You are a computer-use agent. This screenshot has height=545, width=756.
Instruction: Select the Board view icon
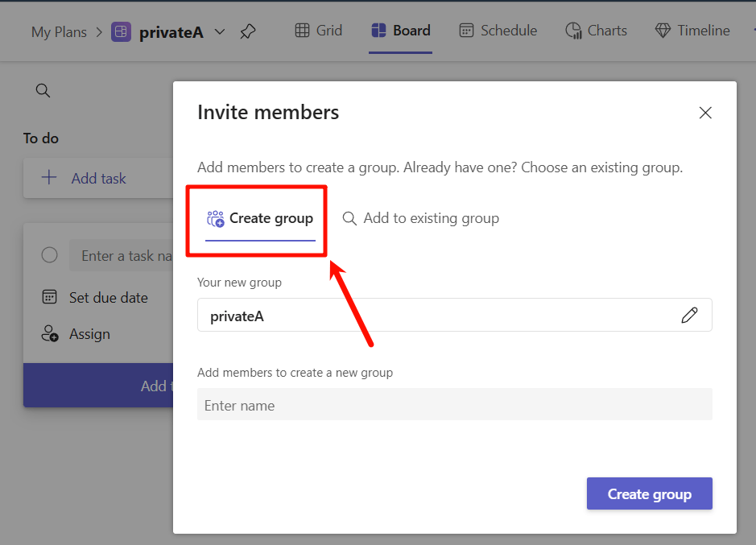(400, 30)
